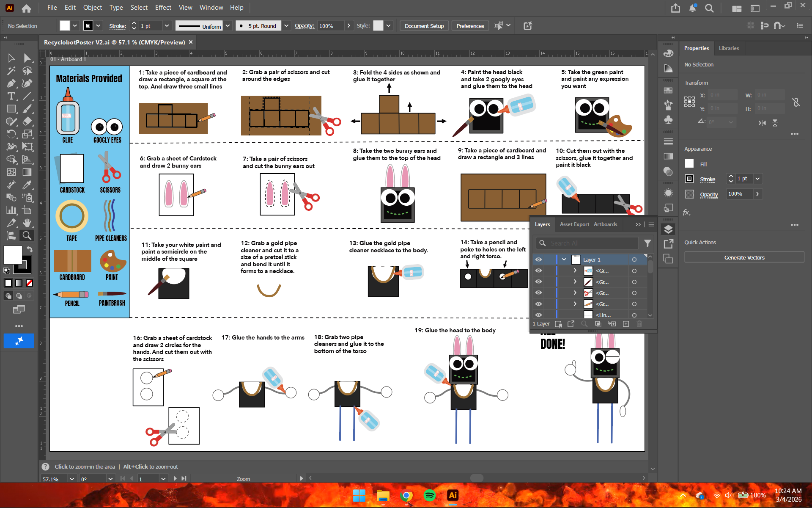This screenshot has height=508, width=812.
Task: Select the Gradient tool
Action: 27,172
